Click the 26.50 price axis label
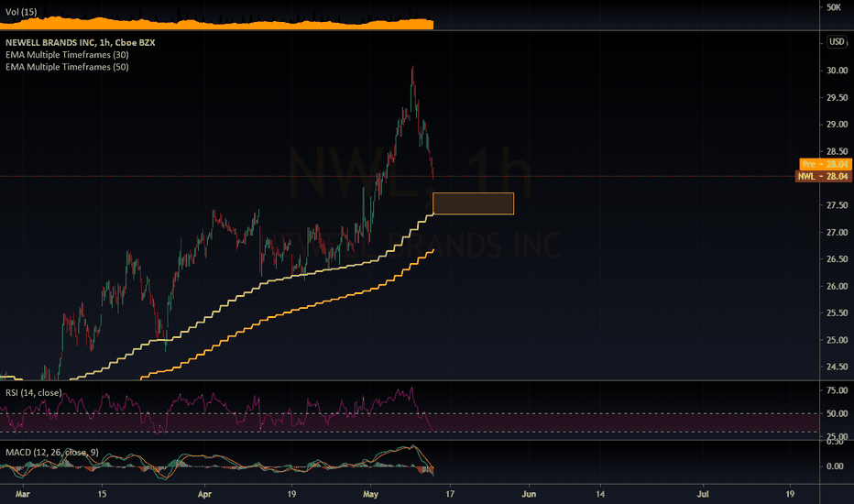Image resolution: width=854 pixels, height=504 pixels. click(837, 258)
